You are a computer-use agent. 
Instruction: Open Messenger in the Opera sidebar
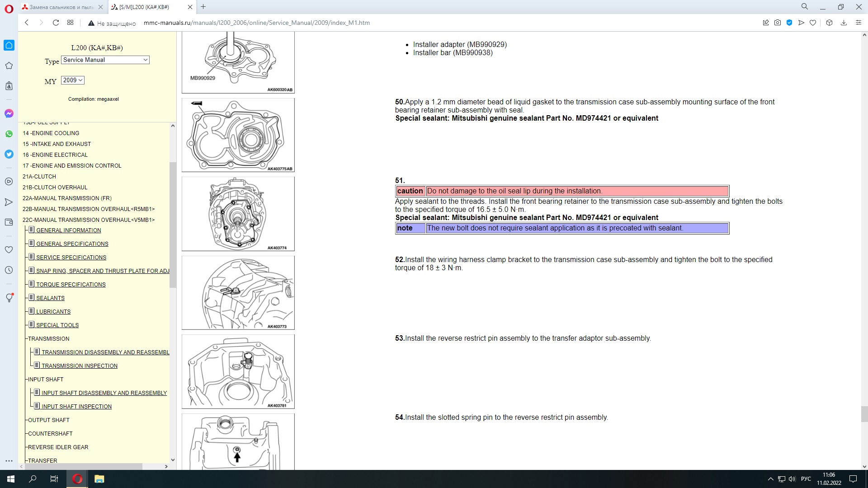click(x=9, y=113)
